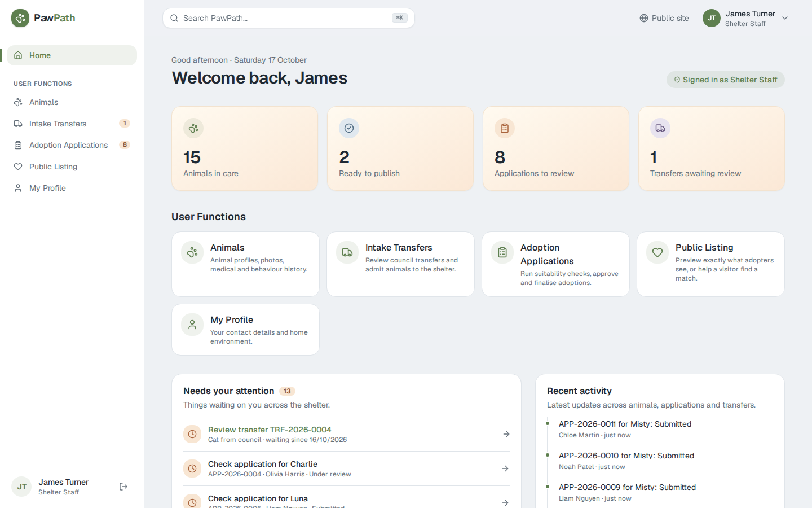This screenshot has height=508, width=812.
Task: Open My Profile in the sidebar
Action: pos(72,188)
